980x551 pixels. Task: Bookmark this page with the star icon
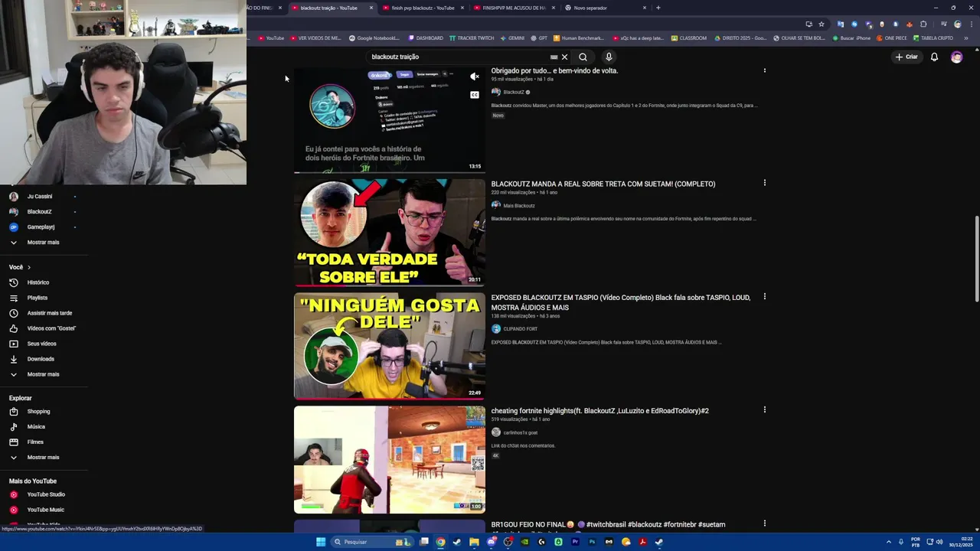[x=822, y=24]
